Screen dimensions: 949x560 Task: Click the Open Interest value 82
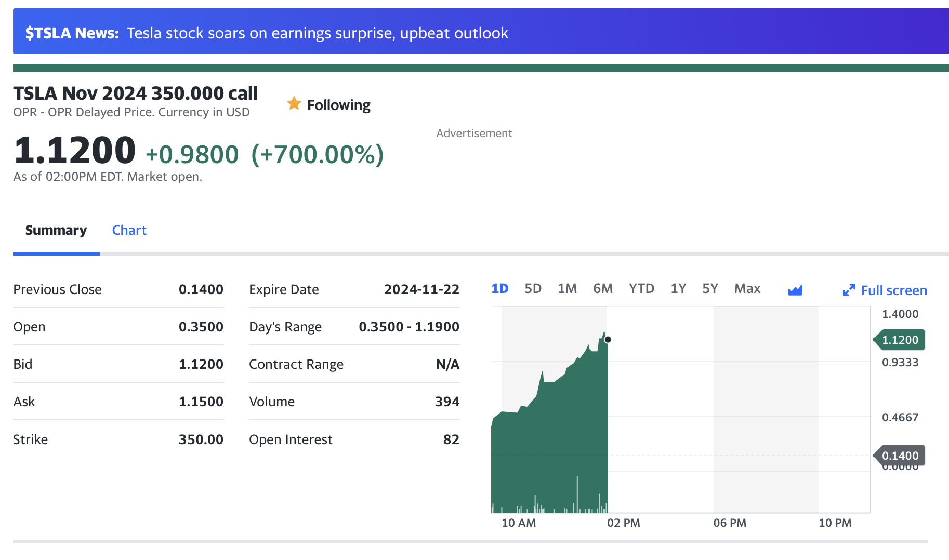(x=451, y=439)
